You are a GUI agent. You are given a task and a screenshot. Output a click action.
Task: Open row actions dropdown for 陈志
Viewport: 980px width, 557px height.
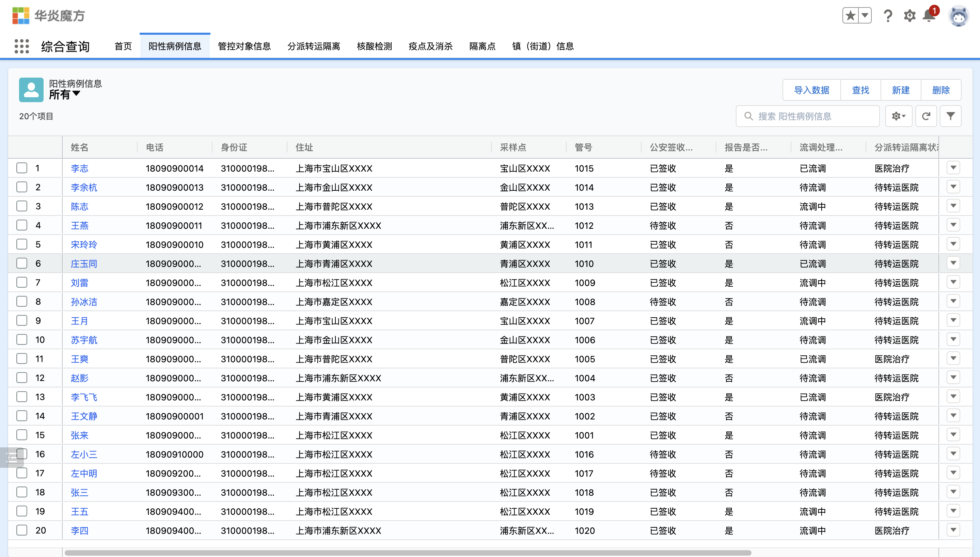click(953, 206)
